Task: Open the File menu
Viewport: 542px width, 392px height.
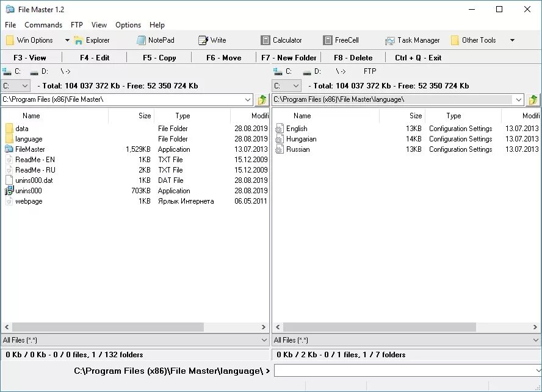Action: [x=10, y=25]
